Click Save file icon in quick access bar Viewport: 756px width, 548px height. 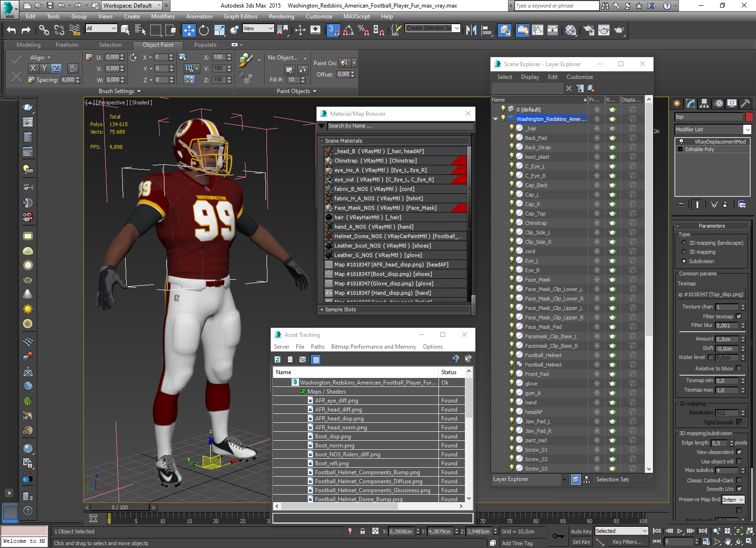click(50, 6)
